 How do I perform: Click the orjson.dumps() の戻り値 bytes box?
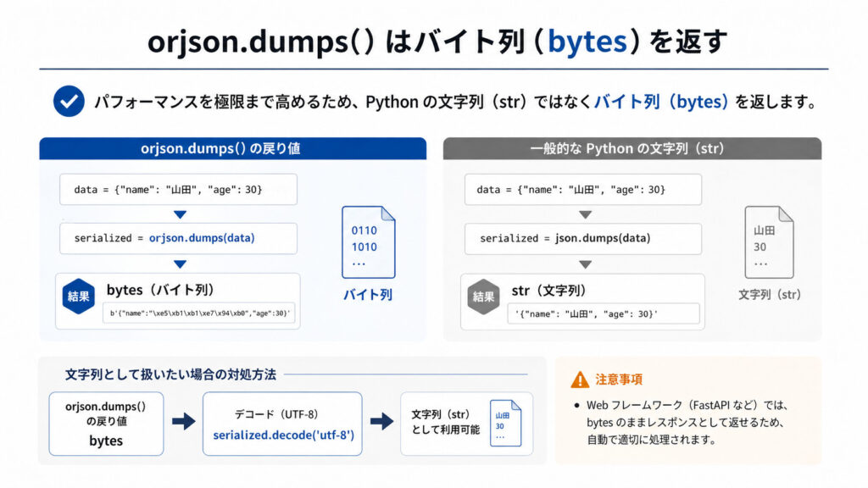tap(106, 424)
